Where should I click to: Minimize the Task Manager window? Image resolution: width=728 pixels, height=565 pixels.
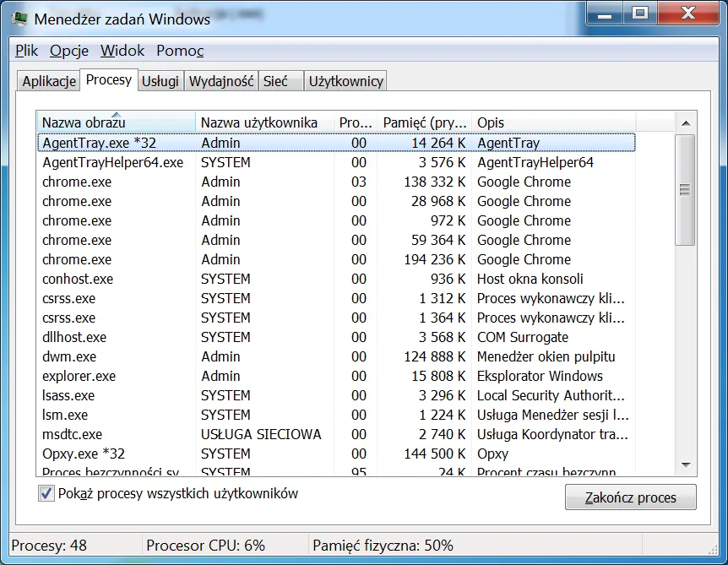point(604,14)
